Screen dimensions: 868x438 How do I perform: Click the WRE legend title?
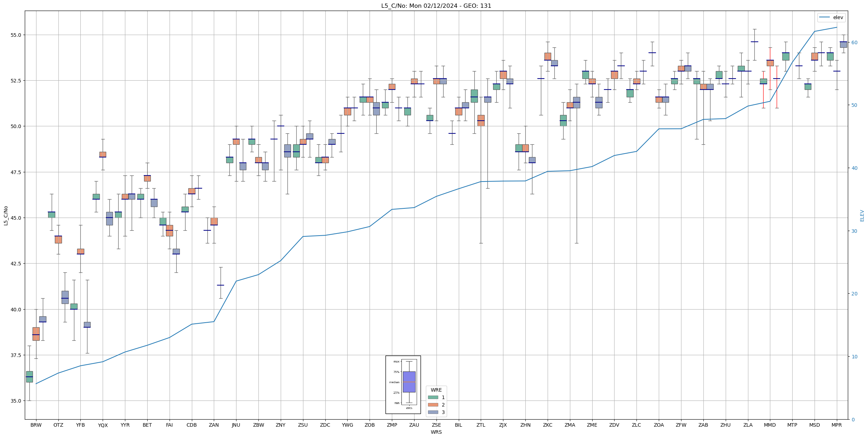[x=436, y=390]
